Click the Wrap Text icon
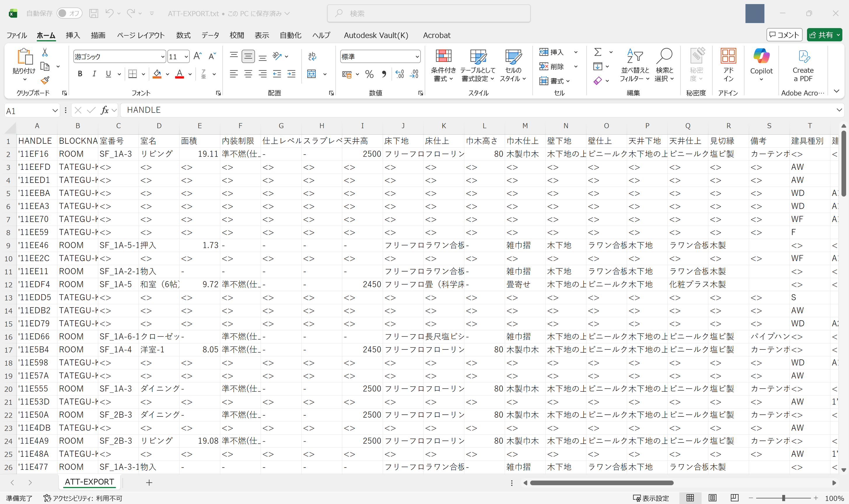 coord(312,56)
